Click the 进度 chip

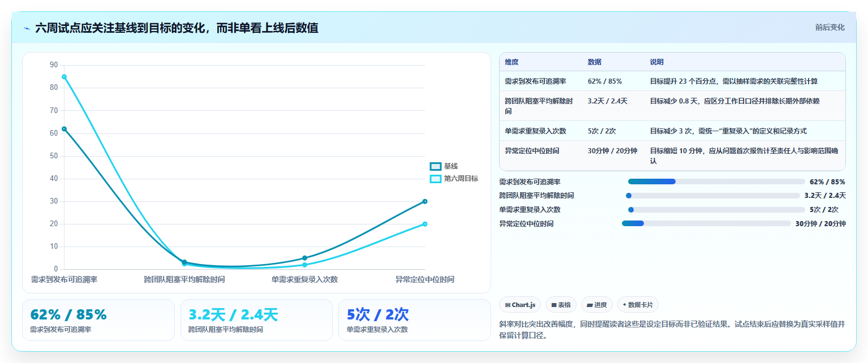597,305
